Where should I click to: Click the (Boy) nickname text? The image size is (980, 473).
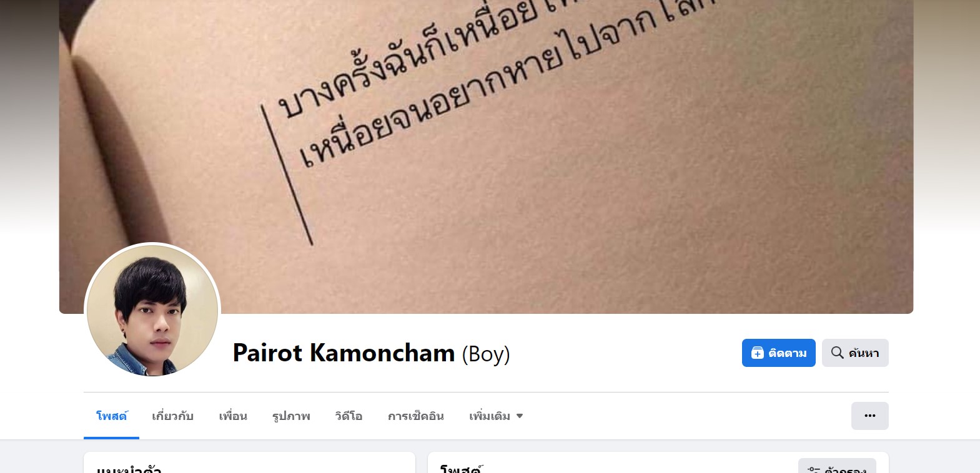pos(486,354)
